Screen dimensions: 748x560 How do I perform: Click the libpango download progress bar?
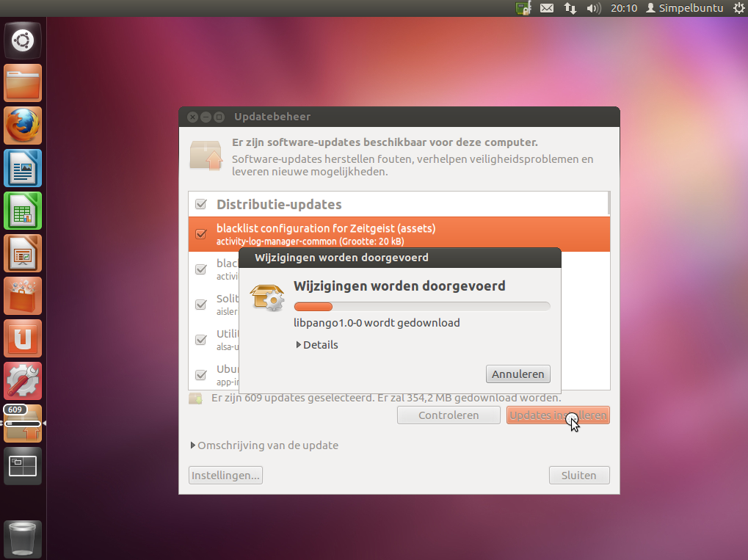(422, 306)
